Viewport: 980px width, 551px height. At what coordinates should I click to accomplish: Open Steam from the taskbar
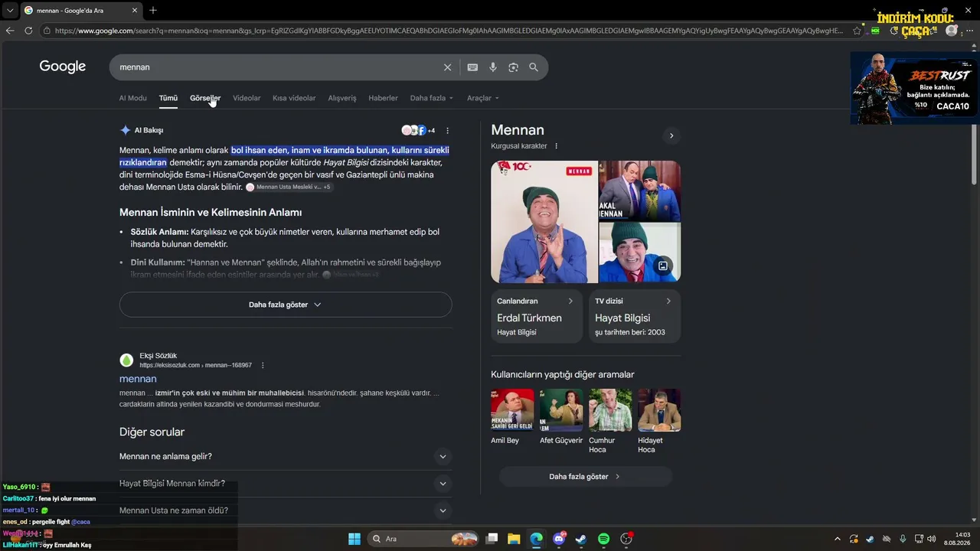pos(581,539)
